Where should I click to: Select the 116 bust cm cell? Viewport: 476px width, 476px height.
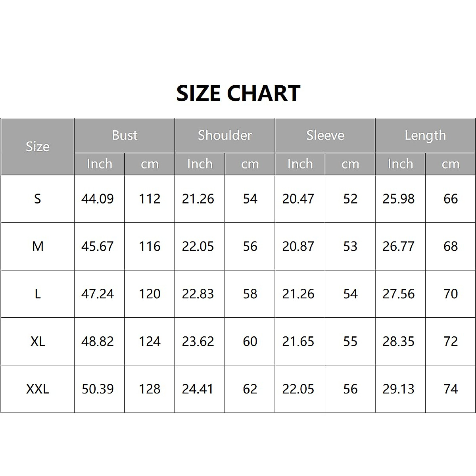(150, 246)
